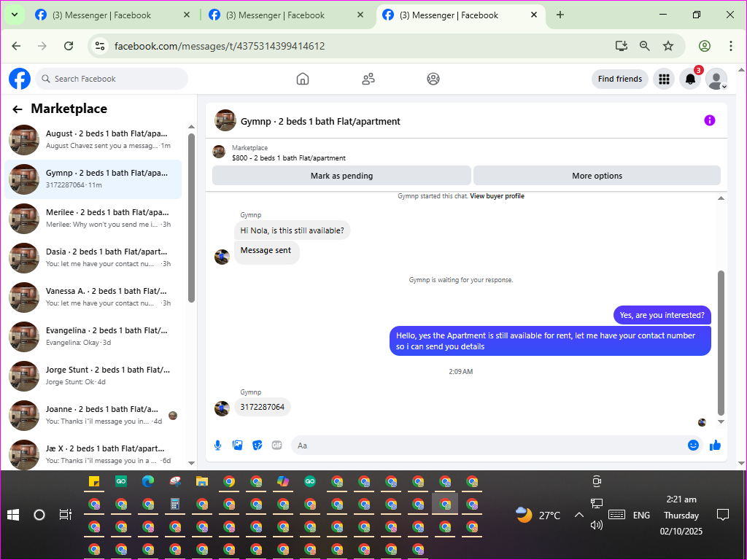Viewport: 747px width, 560px height.
Task: Close the third Messenger tab
Action: pos(534,15)
